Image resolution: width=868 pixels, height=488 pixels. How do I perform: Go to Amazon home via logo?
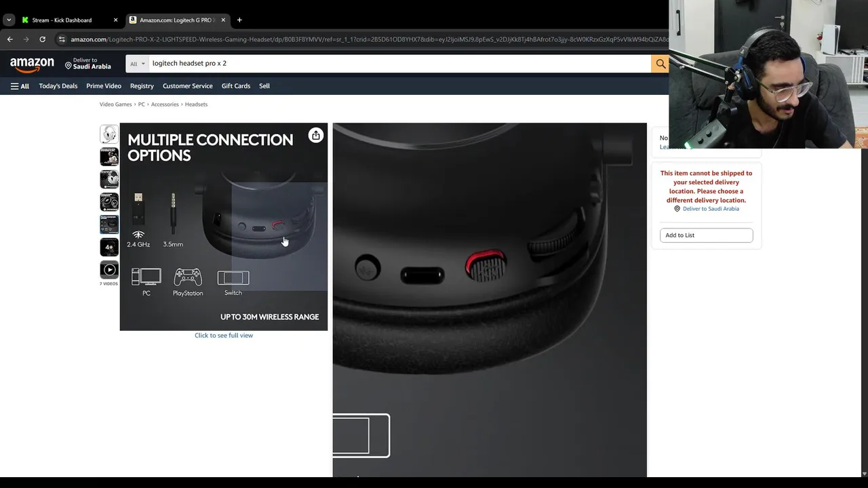[x=32, y=64]
